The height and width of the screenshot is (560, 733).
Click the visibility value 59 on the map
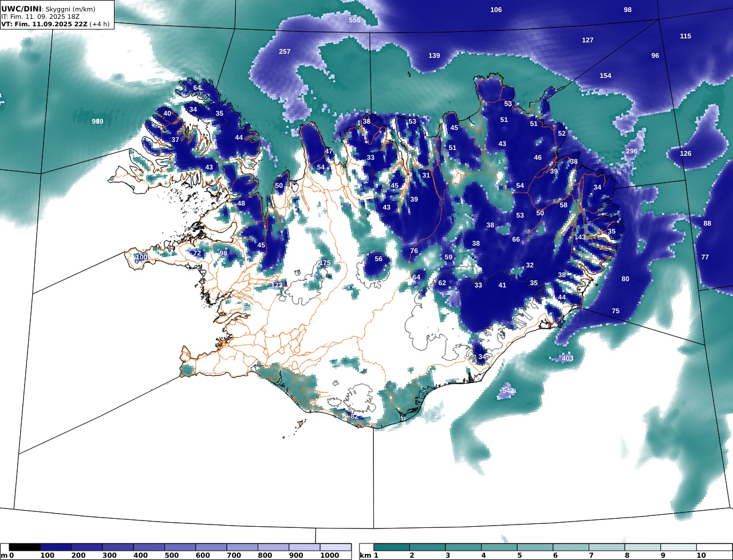[x=448, y=257]
